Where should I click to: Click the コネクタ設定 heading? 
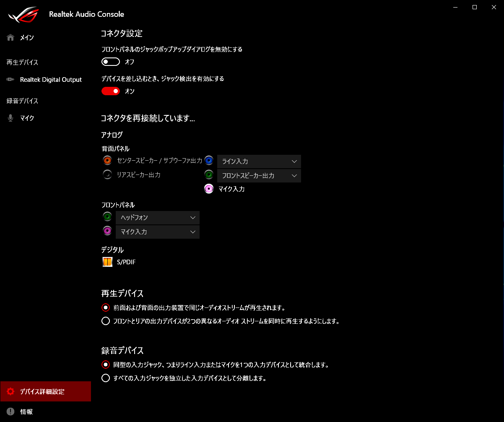pos(122,33)
